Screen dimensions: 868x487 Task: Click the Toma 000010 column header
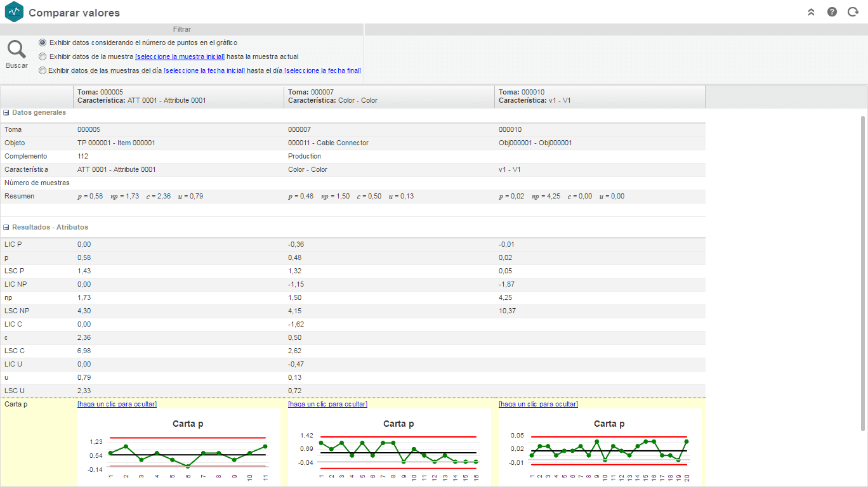600,96
